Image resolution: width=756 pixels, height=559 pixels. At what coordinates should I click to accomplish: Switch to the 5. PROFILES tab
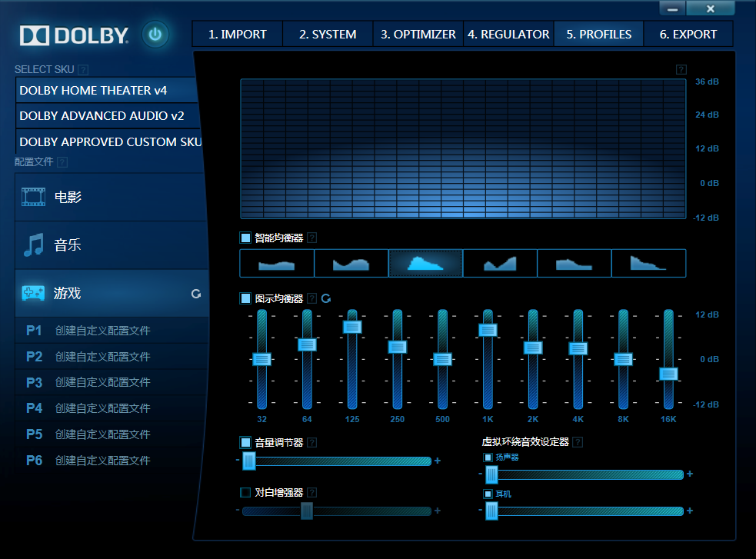[x=599, y=34]
